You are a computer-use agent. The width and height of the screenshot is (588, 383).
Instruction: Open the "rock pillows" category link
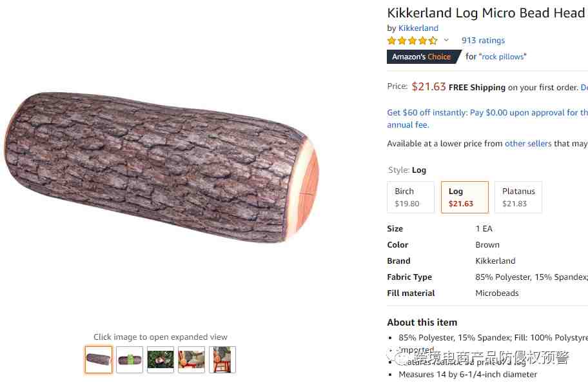coord(503,57)
